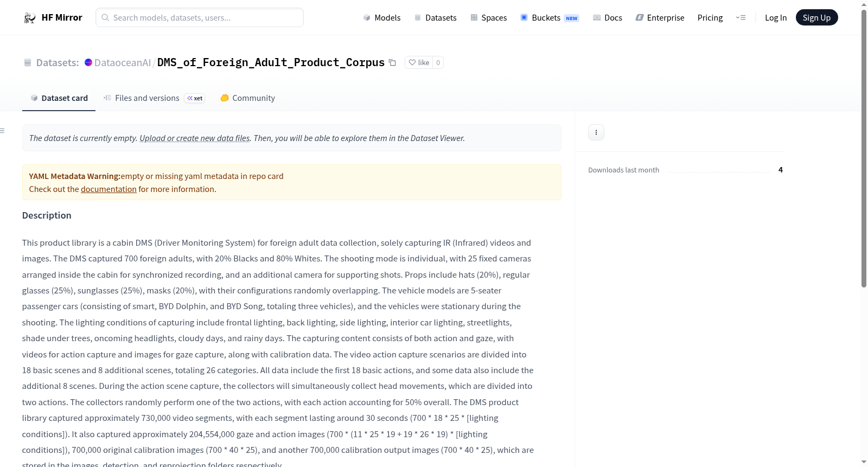Click the Datasets breadcrumb label
This screenshot has height=467, width=868.
tap(58, 63)
